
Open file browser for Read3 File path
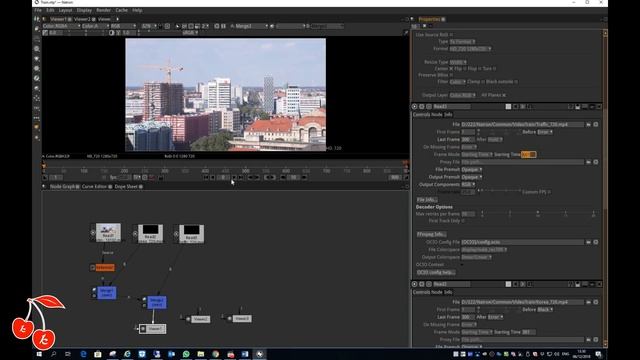pyautogui.click(x=589, y=124)
